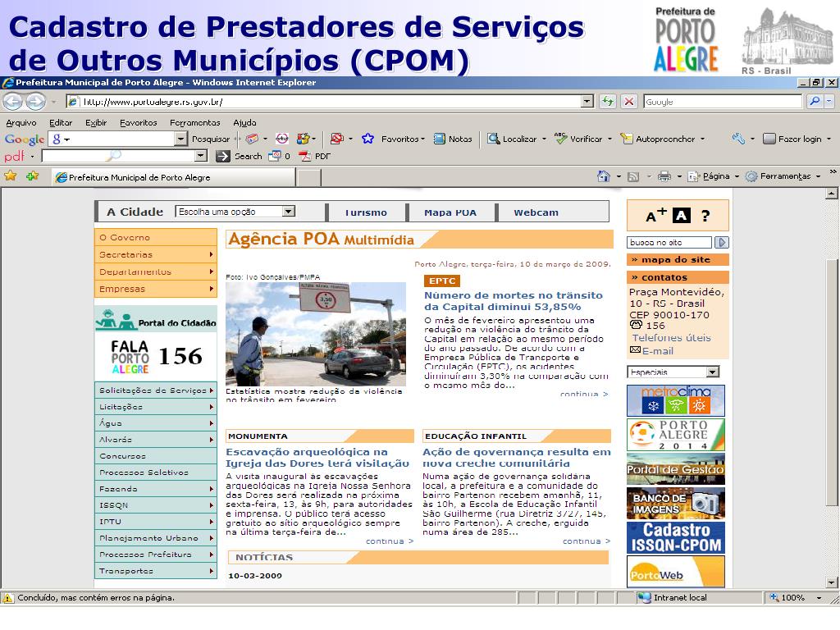Open the Google toolbar search box dropdown

pos(180,139)
